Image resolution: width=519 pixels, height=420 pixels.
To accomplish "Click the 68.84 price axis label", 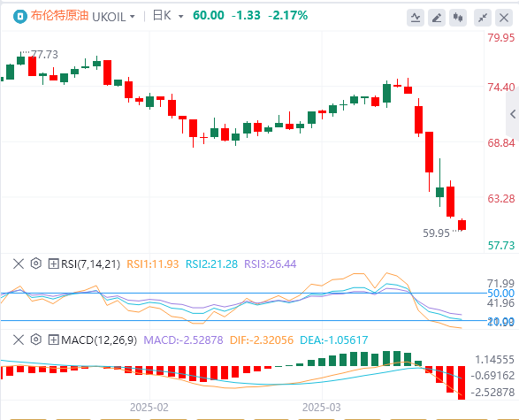I will pyautogui.click(x=501, y=143).
